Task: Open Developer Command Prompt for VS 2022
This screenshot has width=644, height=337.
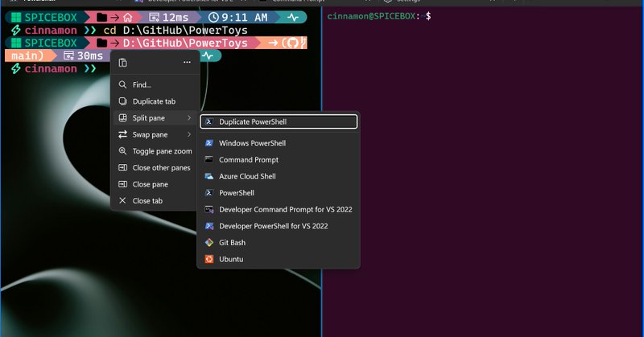Action: tap(279, 209)
